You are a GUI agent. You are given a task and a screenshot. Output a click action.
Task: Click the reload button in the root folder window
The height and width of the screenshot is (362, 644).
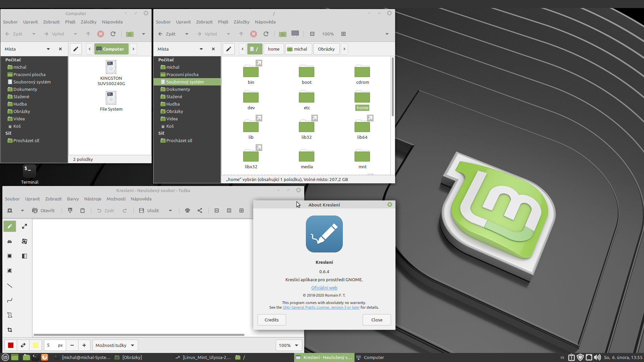point(266,34)
